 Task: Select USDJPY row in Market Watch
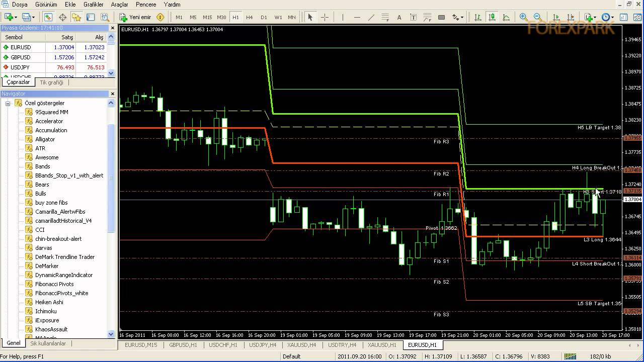(x=54, y=67)
